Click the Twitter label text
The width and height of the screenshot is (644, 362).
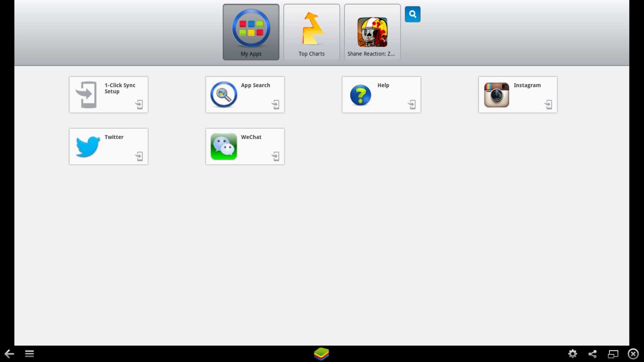point(114,137)
